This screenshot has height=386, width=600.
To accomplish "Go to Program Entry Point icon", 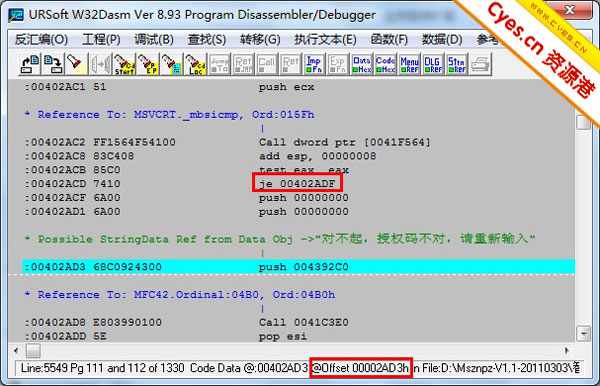I will (148, 64).
